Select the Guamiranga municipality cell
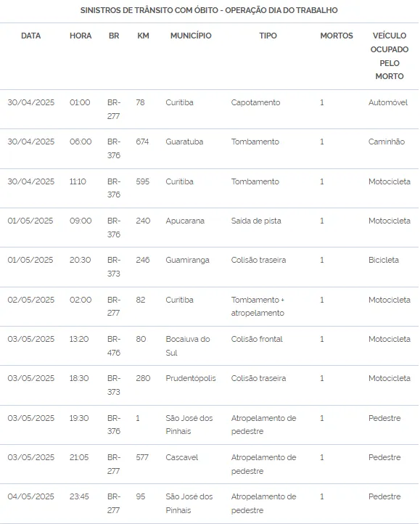Viewport: 420px width, 524px height. (x=187, y=260)
